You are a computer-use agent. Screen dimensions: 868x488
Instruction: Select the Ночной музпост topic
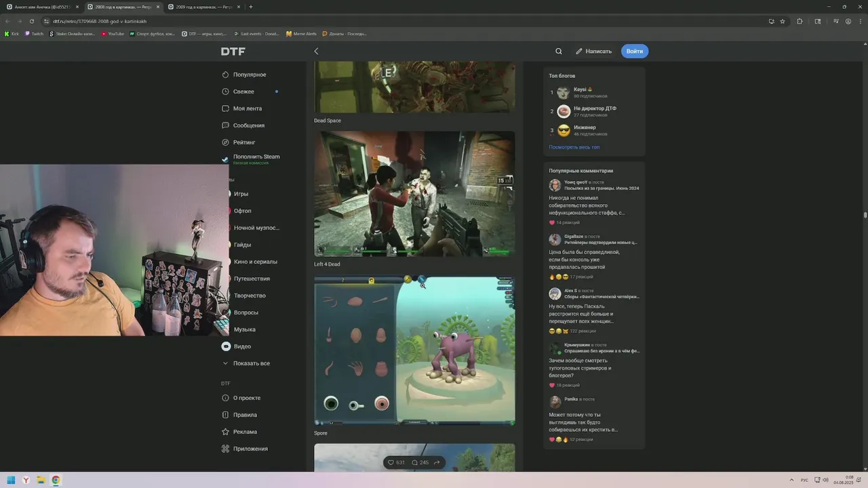point(256,228)
